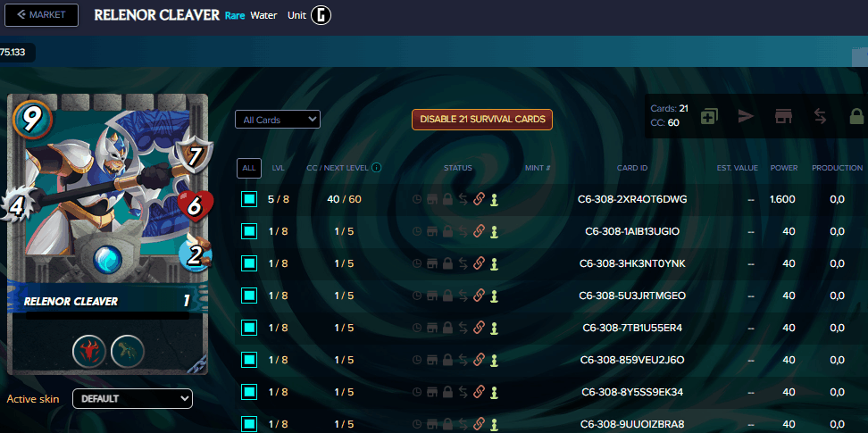
Task: Click the delegation arrows icon for C6-308-2XR4OT6DWG
Action: (463, 199)
